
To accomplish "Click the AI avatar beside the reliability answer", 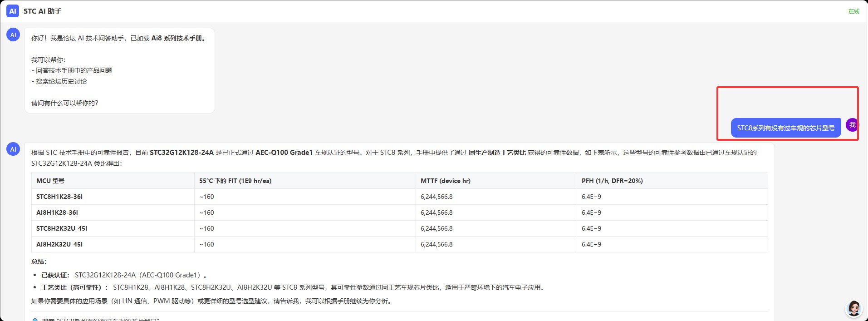I will 13,149.
